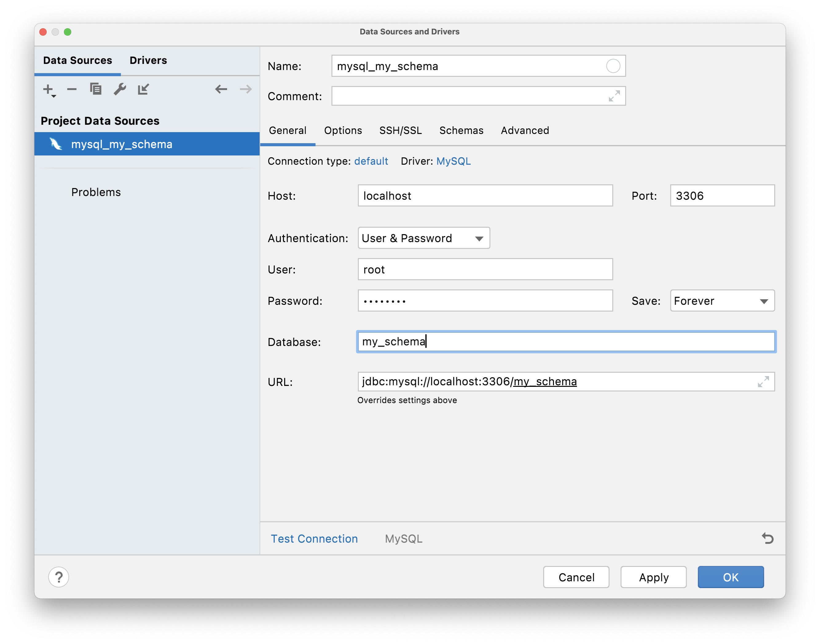Open driver settings wrench icon
Screen dimensions: 820x644
[120, 89]
